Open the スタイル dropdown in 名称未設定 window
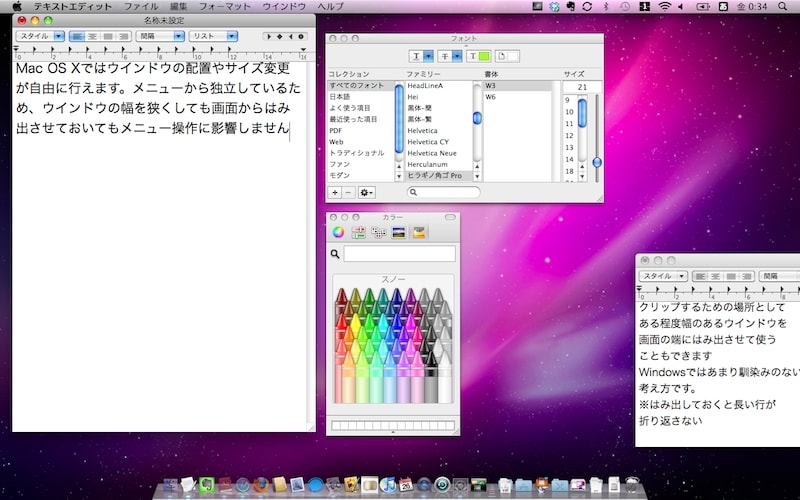Screen dimensions: 800x500 click(x=40, y=36)
